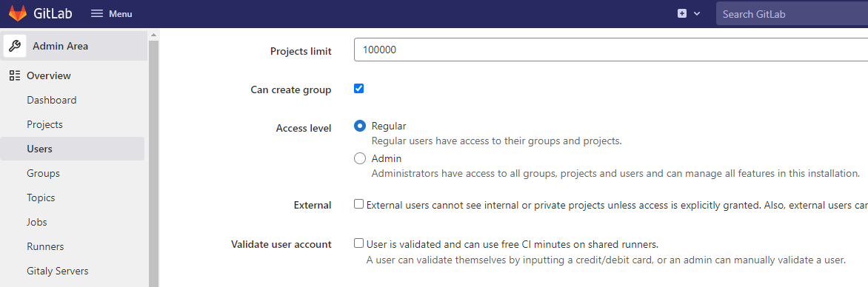Open Gitaly Servers in the sidebar
The height and width of the screenshot is (287, 868).
click(x=58, y=271)
